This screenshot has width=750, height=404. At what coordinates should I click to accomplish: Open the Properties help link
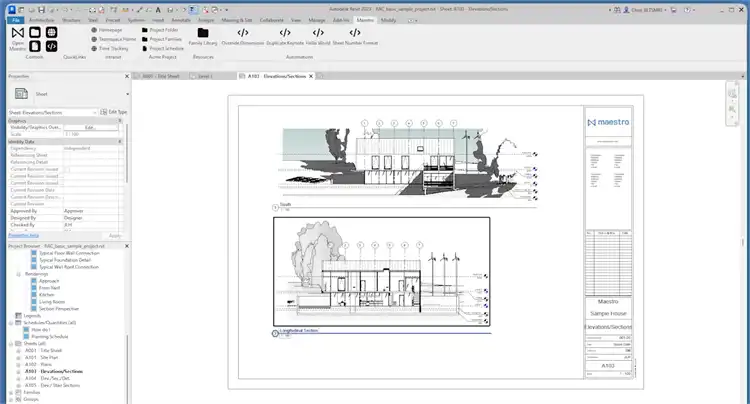coord(23,235)
